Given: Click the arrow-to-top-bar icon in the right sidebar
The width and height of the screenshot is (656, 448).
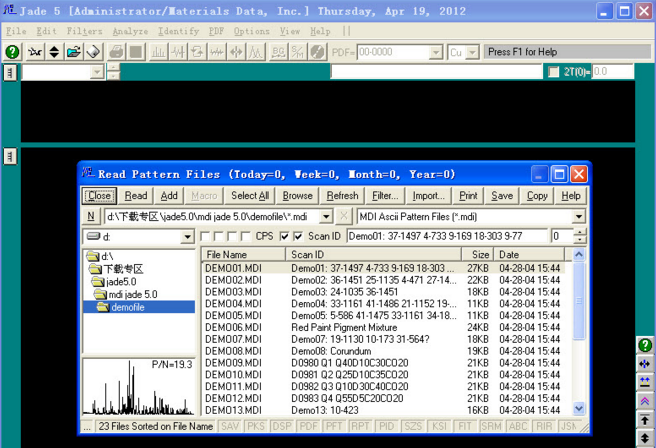Looking at the screenshot, I should click(x=645, y=420).
